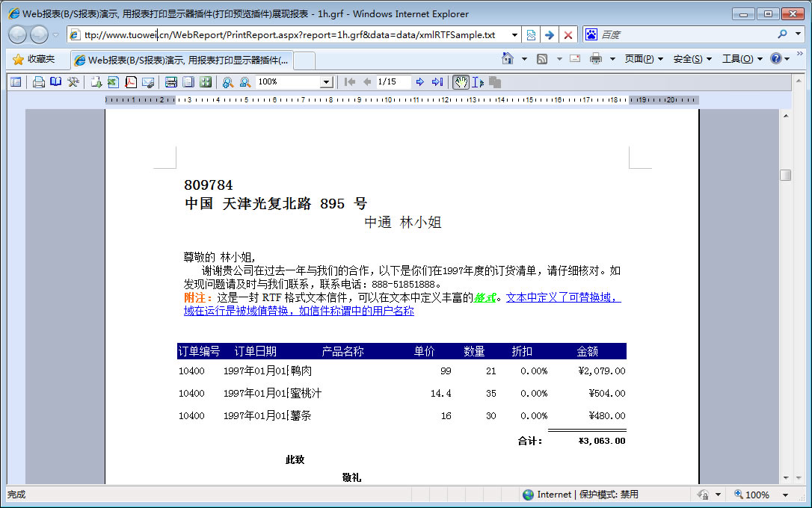812x508 pixels.
Task: Send the report by email icon
Action: pos(148,82)
